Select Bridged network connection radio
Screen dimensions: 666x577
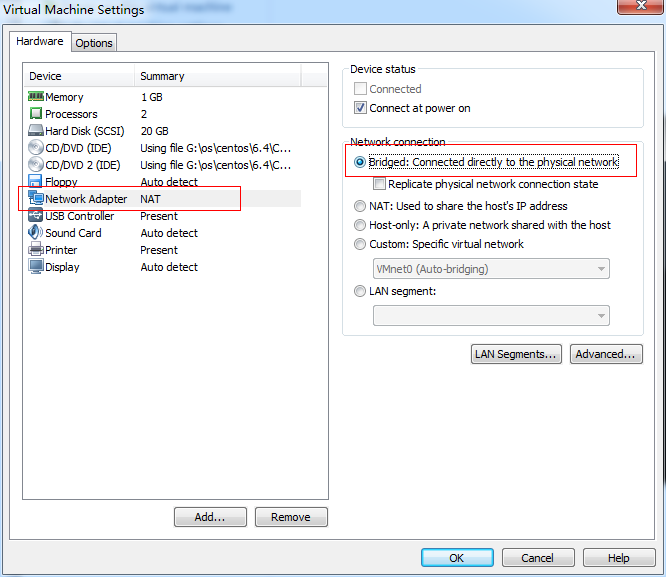tap(360, 162)
